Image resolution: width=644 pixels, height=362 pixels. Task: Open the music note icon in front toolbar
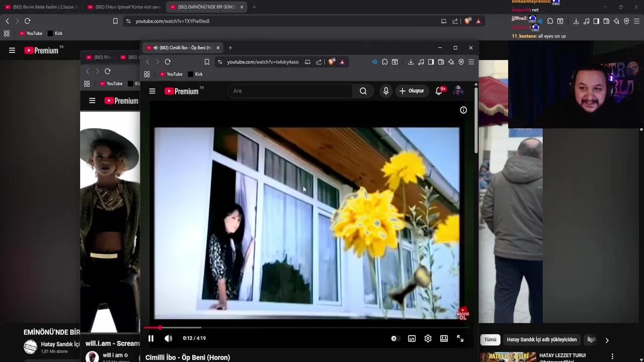pyautogui.click(x=421, y=62)
